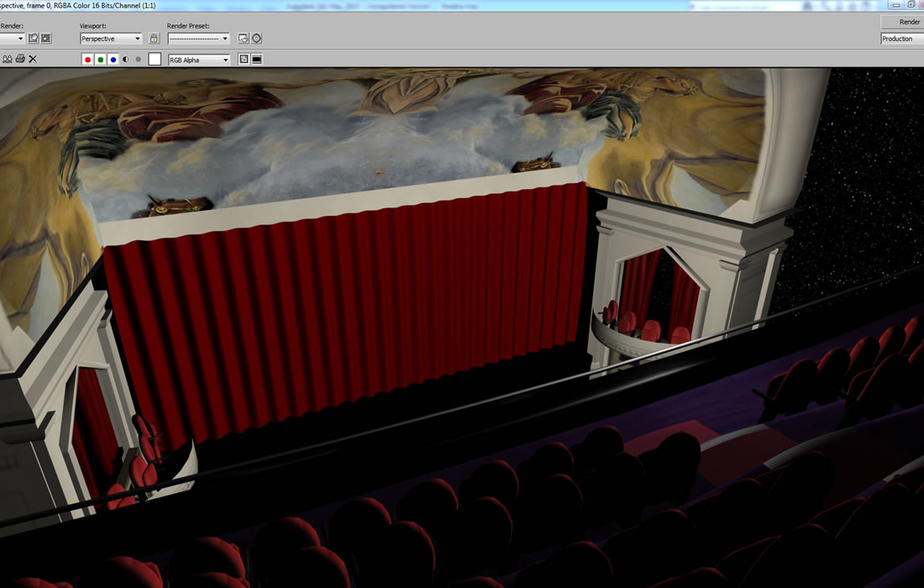The image size is (924, 588).
Task: Click the Auto Region Selected icon
Action: coord(46,39)
